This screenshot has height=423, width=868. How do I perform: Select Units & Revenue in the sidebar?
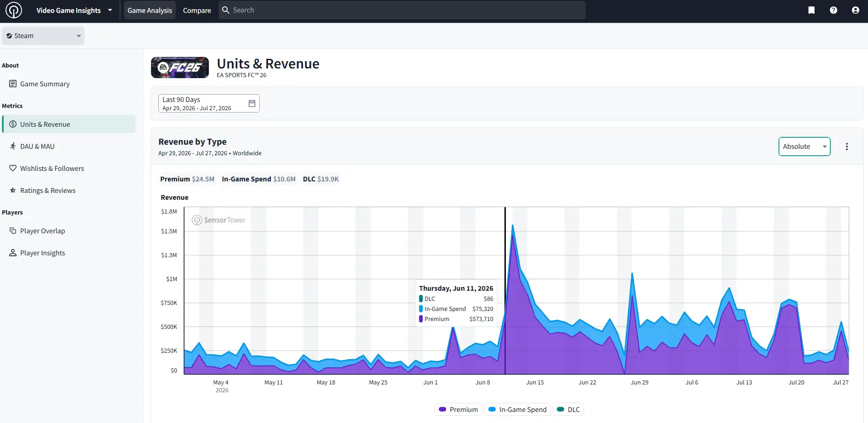(69, 124)
